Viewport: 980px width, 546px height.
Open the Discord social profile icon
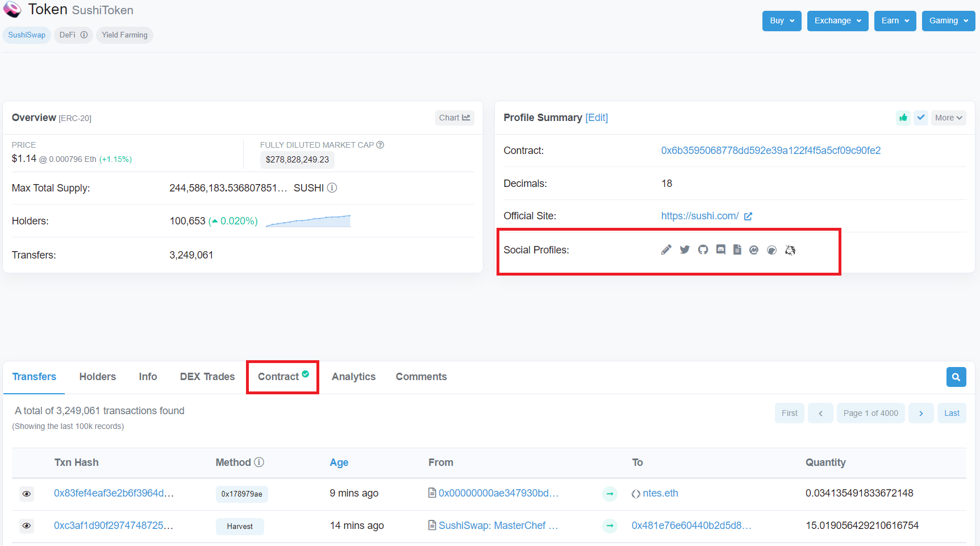(x=720, y=249)
